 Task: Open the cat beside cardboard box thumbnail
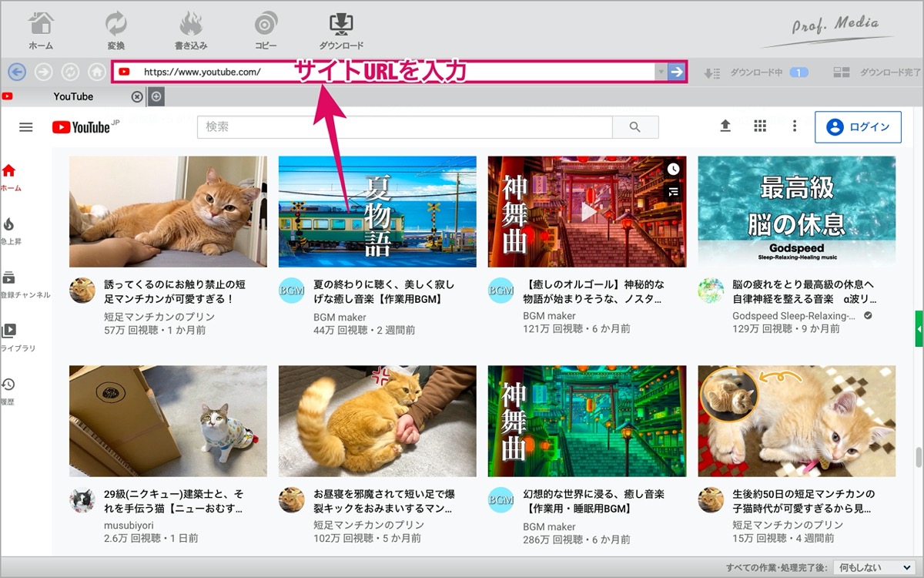click(168, 422)
